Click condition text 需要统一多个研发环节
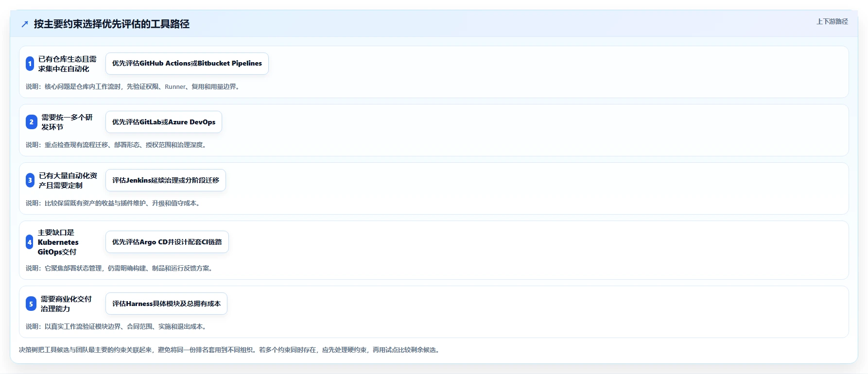The width and height of the screenshot is (868, 374). [x=67, y=122]
